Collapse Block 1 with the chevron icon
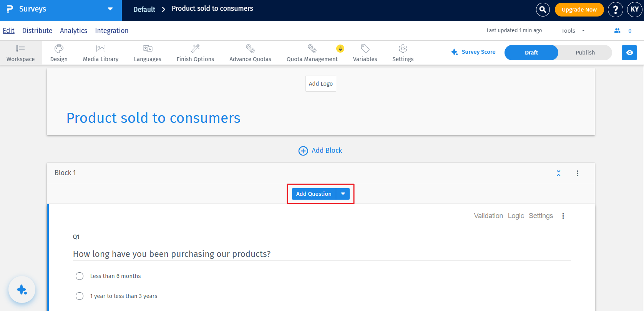This screenshot has height=311, width=644. click(558, 173)
